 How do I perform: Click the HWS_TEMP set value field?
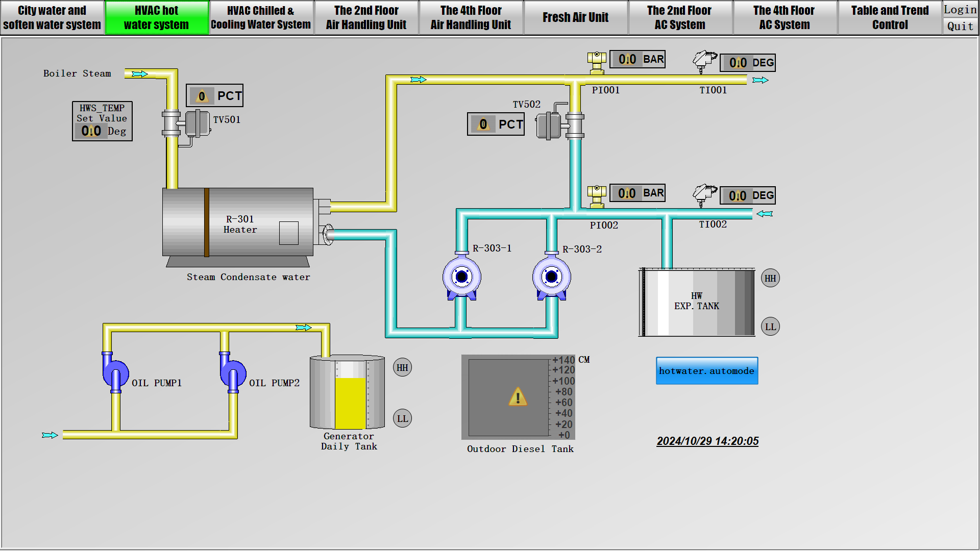click(91, 131)
